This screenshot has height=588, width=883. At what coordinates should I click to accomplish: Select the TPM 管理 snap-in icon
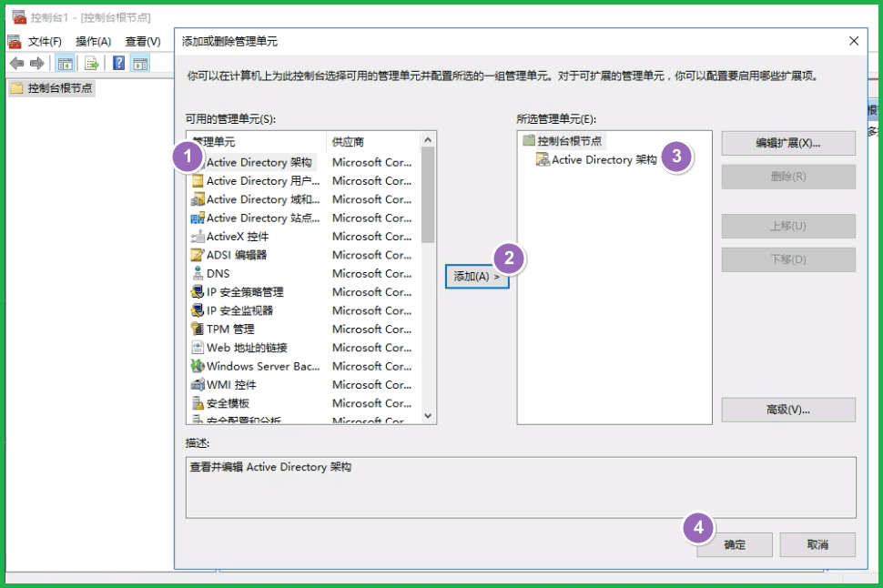198,329
